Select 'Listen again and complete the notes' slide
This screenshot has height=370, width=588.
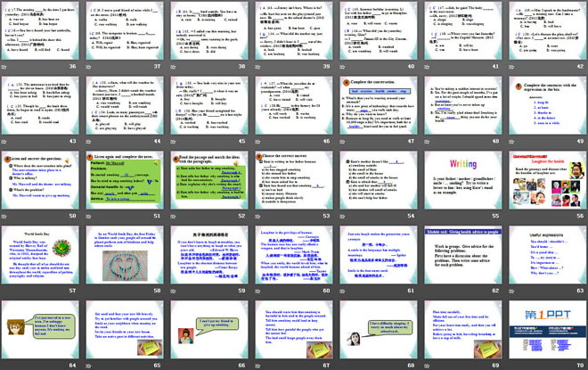click(x=125, y=180)
